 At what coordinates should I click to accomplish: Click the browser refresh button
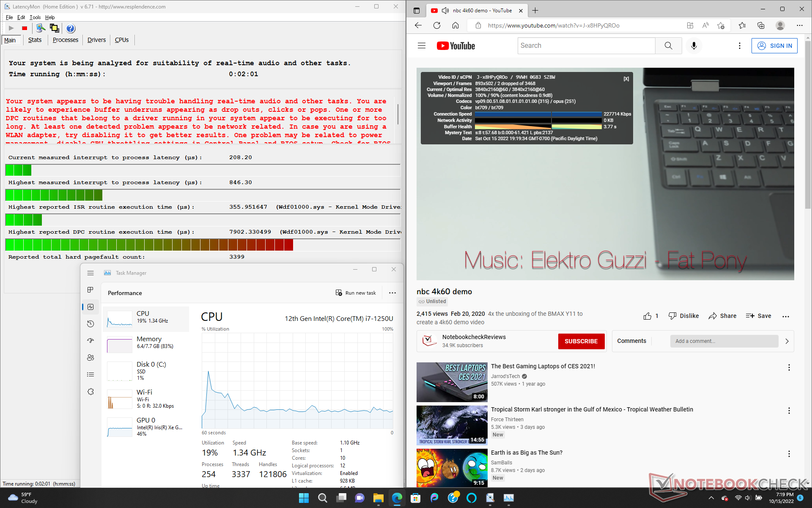tap(437, 25)
